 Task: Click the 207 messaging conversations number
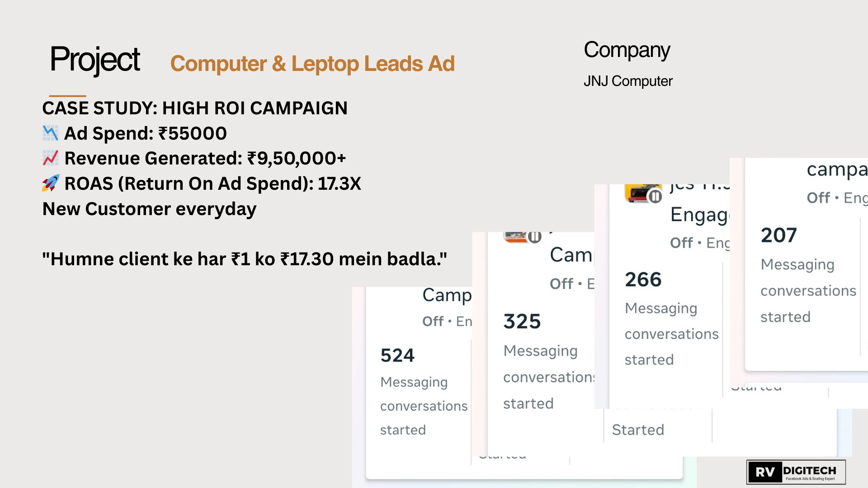click(778, 235)
